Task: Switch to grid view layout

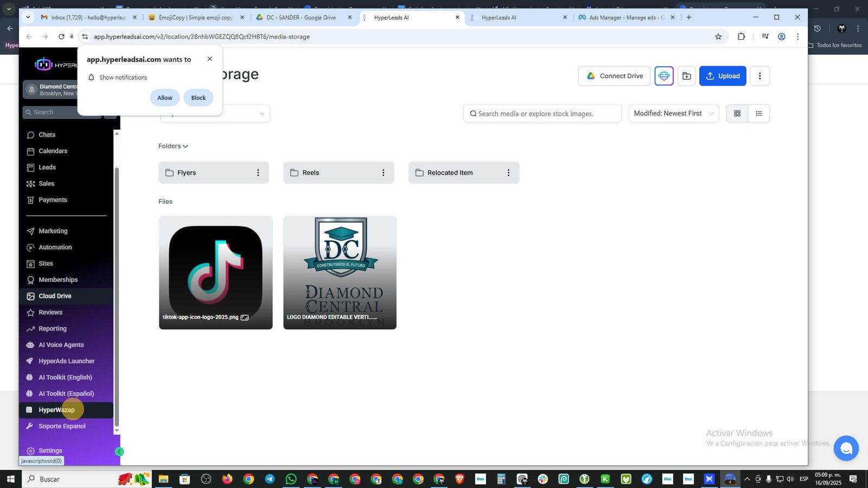Action: tap(737, 113)
